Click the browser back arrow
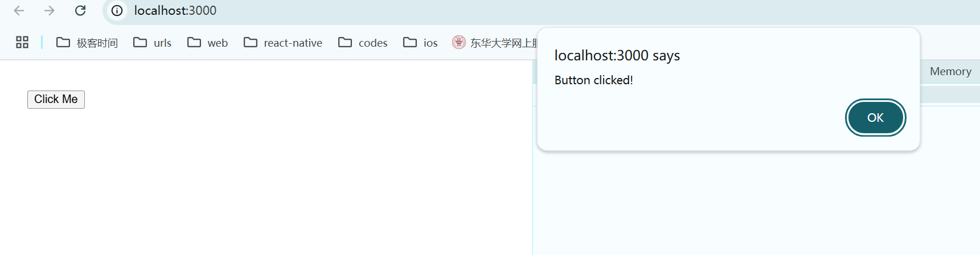 click(x=19, y=11)
